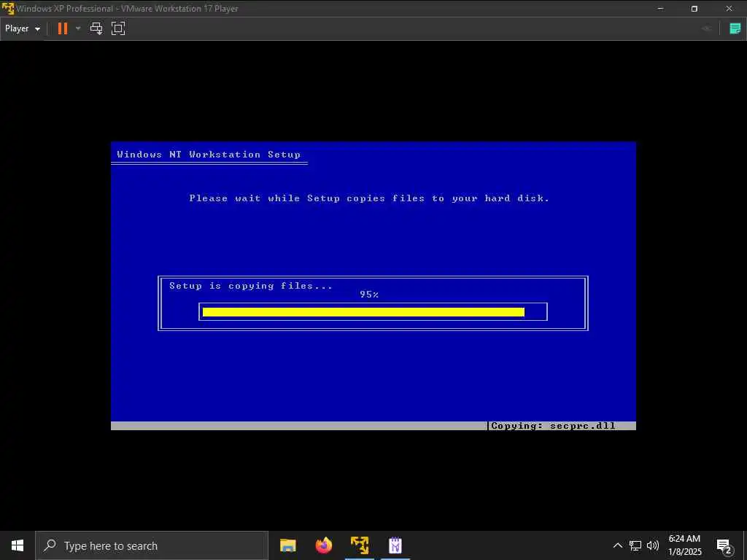Click 'Windows NT Workstation Setup' heading
This screenshot has height=560, width=747.
coord(209,155)
